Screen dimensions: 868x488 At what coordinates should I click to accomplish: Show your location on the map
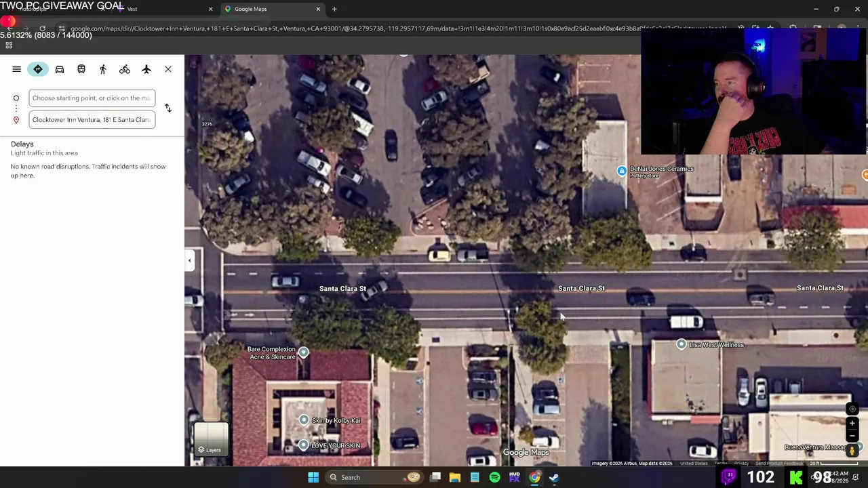coord(853,409)
